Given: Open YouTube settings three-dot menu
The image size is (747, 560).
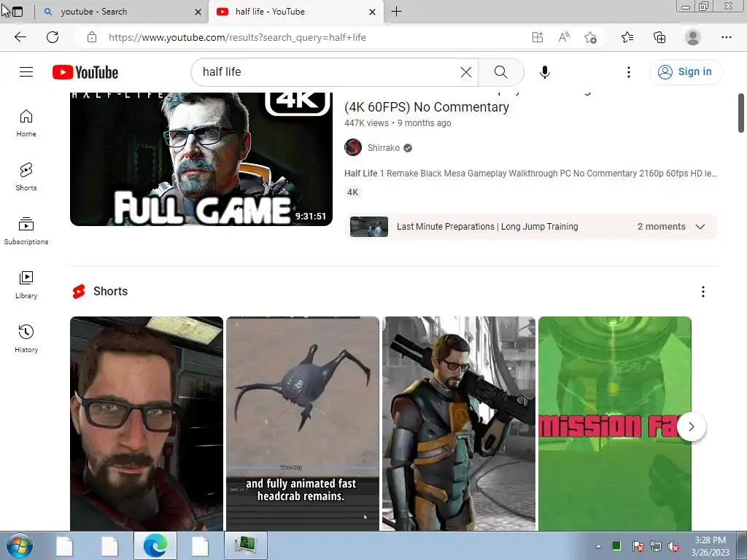Looking at the screenshot, I should [629, 72].
